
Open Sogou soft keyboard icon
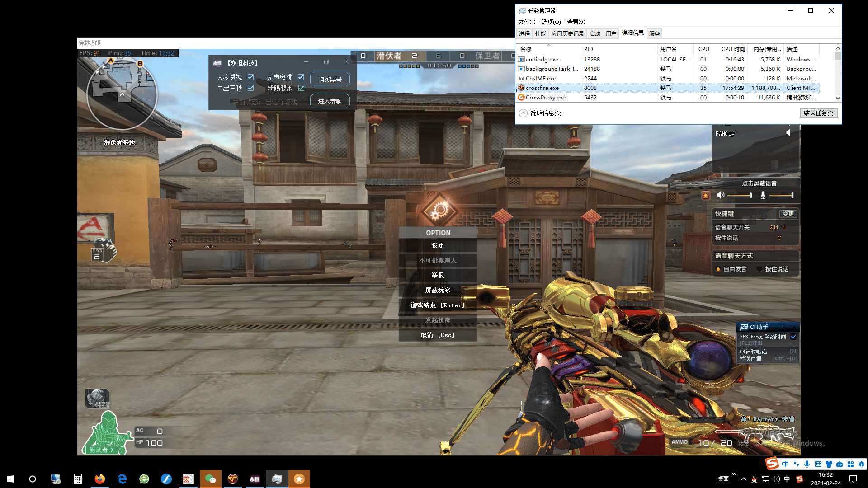coord(818,464)
